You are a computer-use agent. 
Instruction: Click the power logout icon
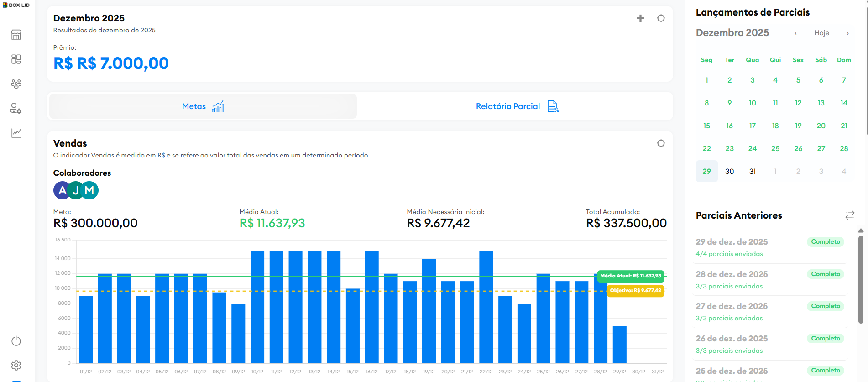pos(16,341)
